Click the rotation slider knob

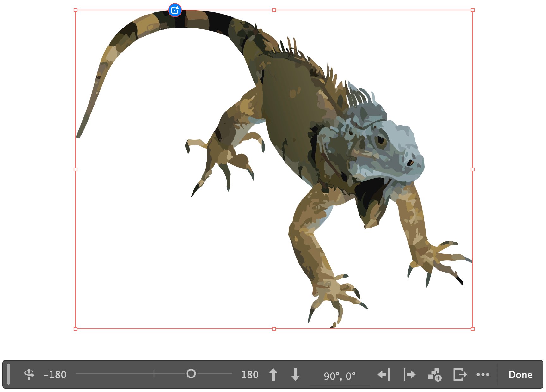coord(191,374)
